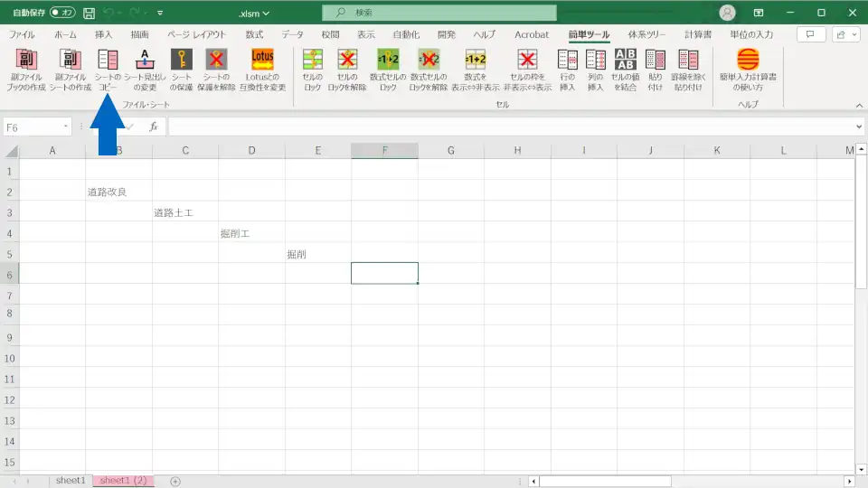The height and width of the screenshot is (488, 868).
Task: Click 数式セルのロックを解除 icon
Action: coord(429,60)
